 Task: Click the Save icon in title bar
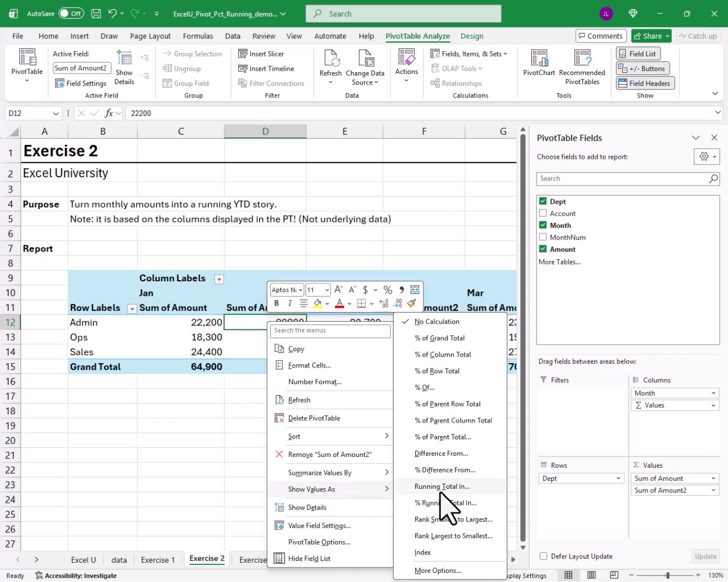[96, 13]
